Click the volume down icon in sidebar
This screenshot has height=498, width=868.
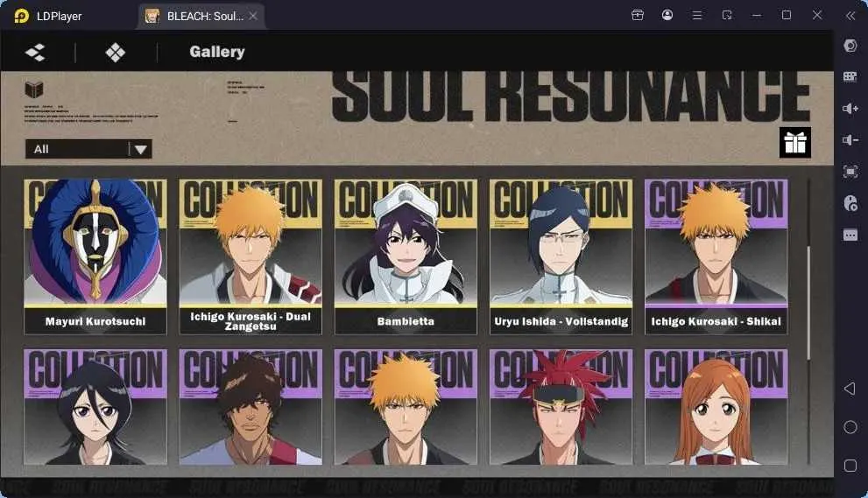click(850, 140)
